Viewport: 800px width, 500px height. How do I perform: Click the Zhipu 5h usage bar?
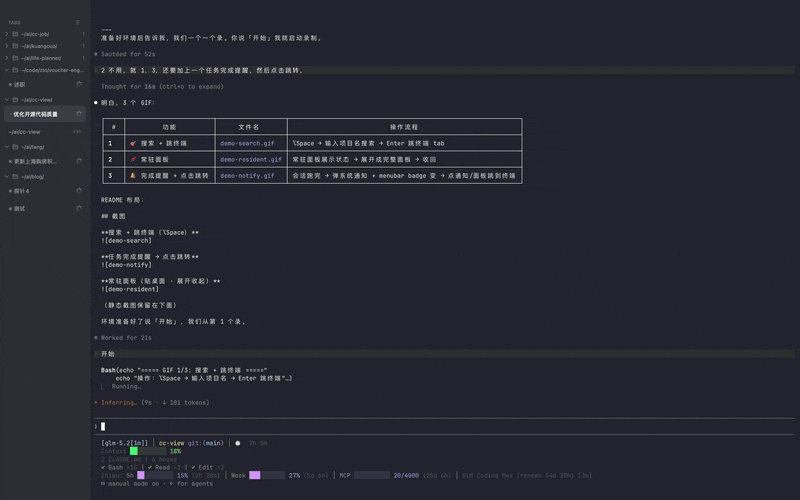[x=155, y=476]
